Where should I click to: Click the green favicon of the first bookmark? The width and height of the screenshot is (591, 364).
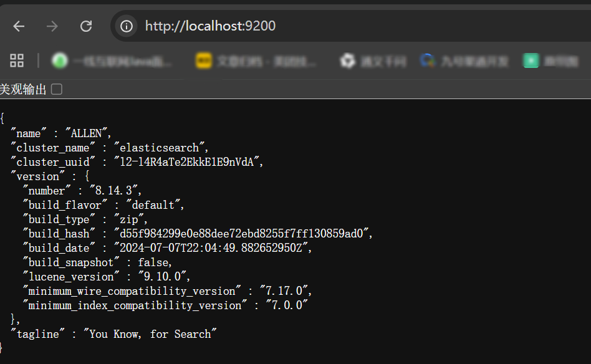click(59, 60)
